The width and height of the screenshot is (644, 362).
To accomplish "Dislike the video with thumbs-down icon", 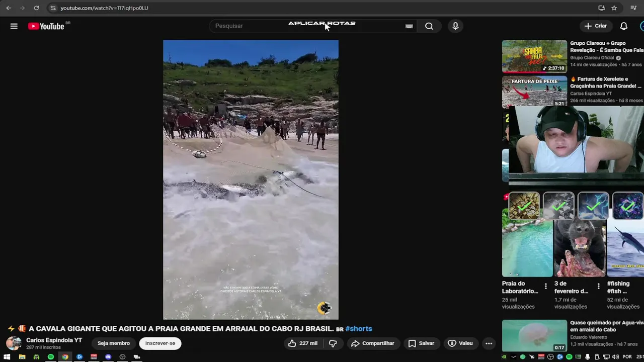I will click(x=333, y=343).
